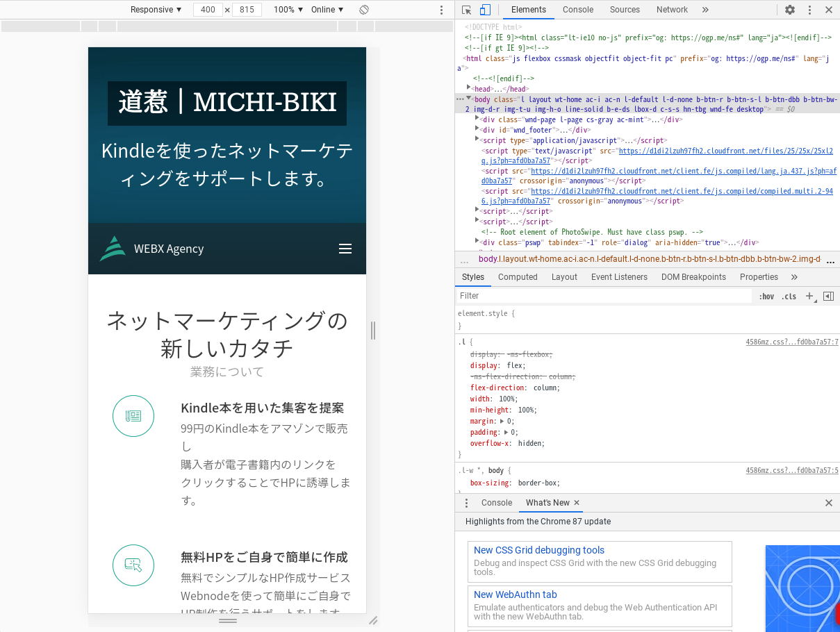Open stylesheet link ending in fd0ba7a57:7

click(792, 342)
